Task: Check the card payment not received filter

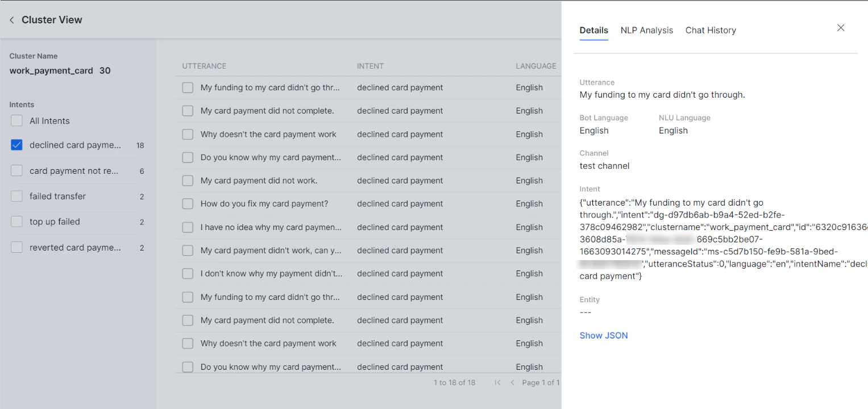Action: tap(16, 170)
